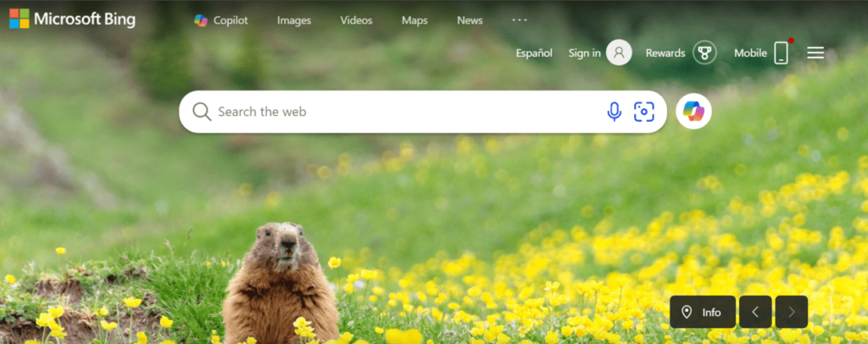Open the Maps link in navigation
Viewport: 868px width, 344px height.
point(415,20)
